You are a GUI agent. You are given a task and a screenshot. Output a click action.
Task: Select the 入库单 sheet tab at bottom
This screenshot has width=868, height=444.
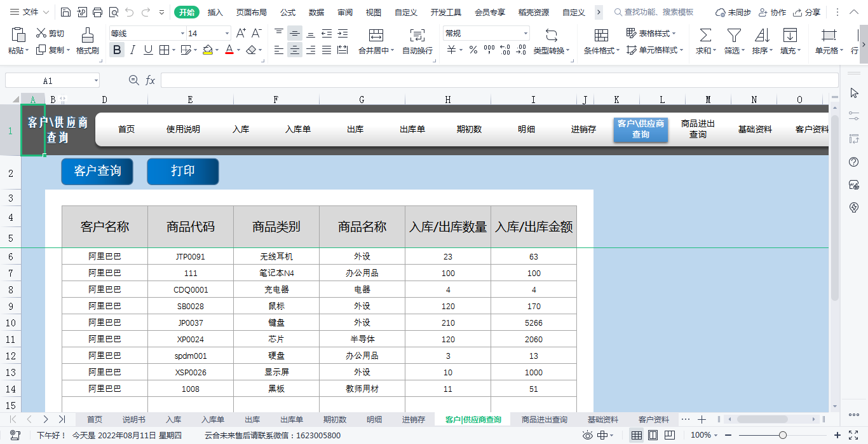click(213, 419)
